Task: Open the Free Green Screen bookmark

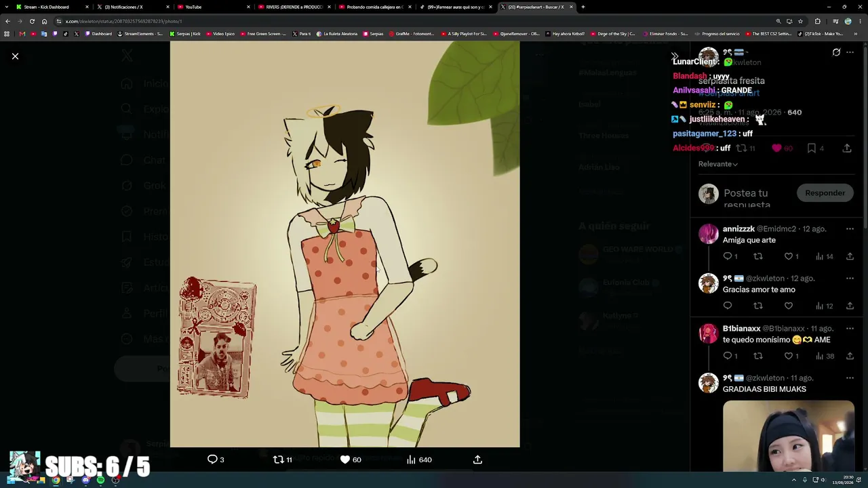Action: tap(263, 33)
